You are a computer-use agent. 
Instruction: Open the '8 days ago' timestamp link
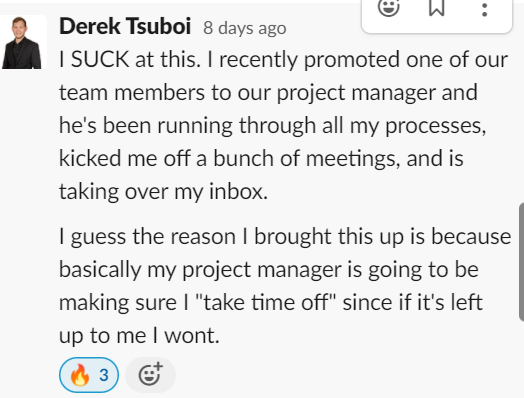coord(245,28)
